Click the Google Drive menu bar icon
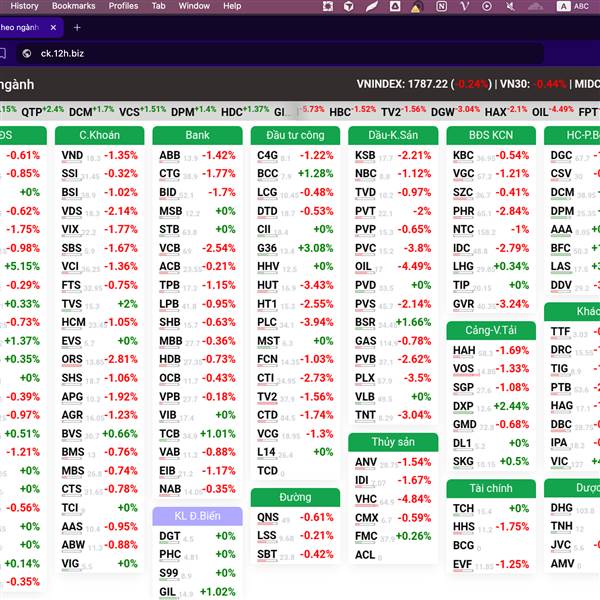The height and width of the screenshot is (600, 600). [395, 6]
